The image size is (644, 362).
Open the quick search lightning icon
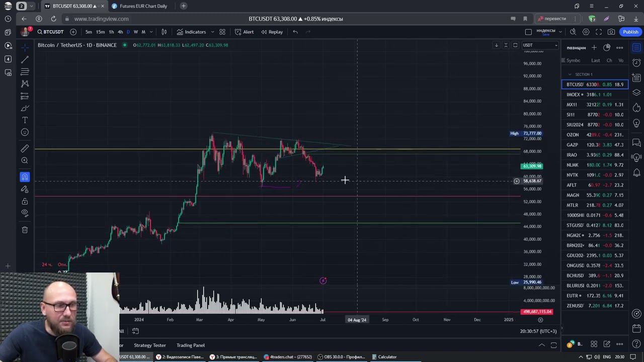click(x=573, y=32)
